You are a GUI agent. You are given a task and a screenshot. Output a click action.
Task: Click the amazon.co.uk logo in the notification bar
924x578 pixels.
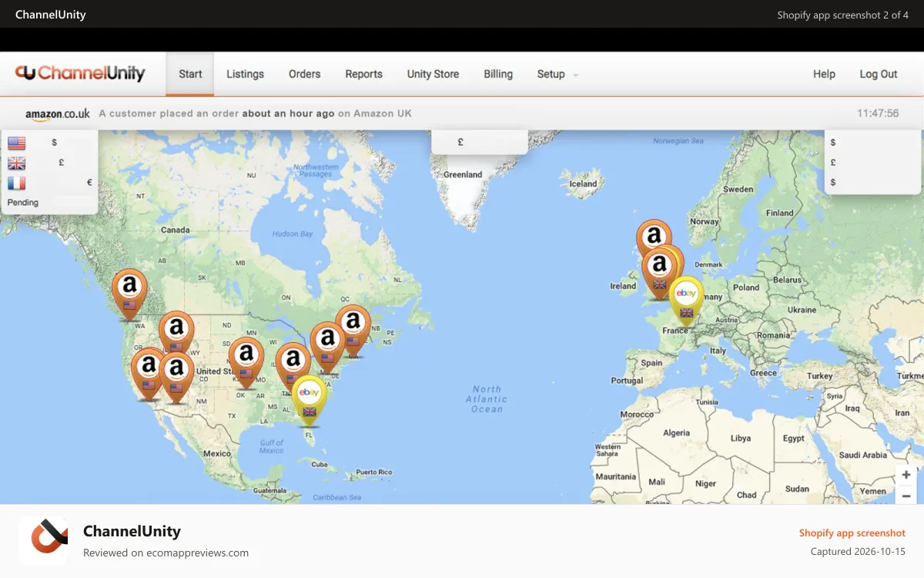(x=58, y=113)
